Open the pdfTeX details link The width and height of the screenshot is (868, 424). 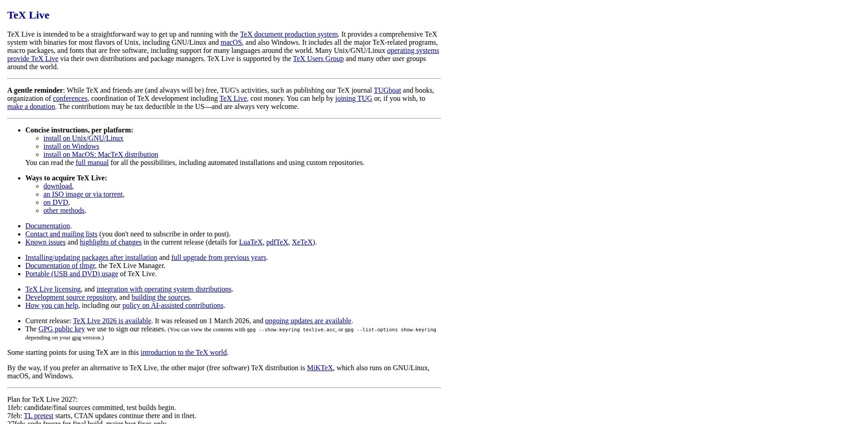point(277,242)
